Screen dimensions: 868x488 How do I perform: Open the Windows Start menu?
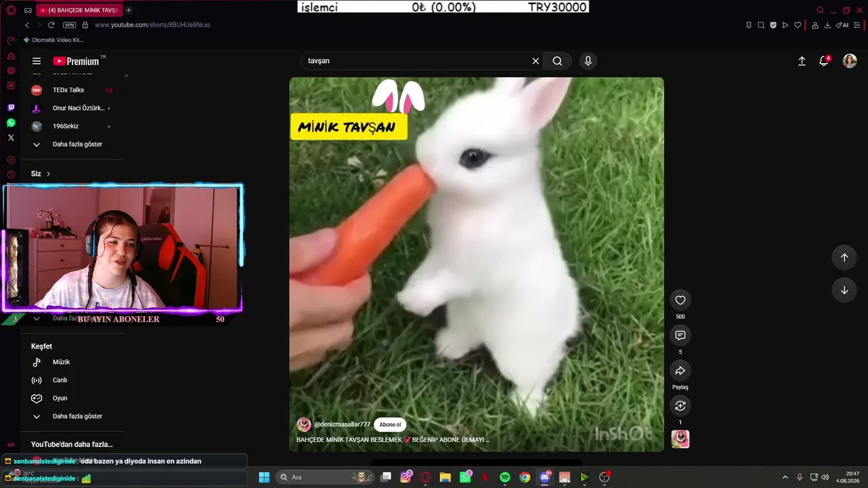264,477
